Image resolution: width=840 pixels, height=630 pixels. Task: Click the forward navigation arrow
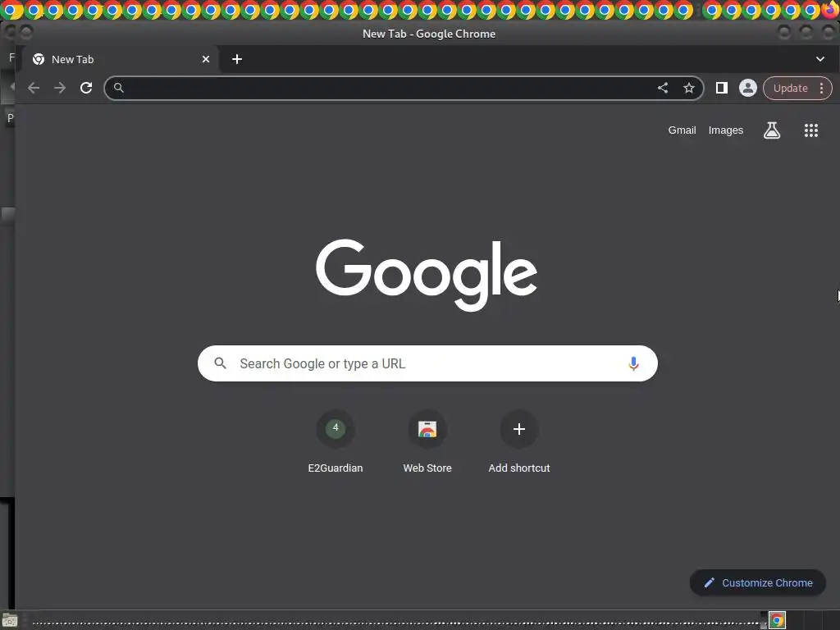59,88
